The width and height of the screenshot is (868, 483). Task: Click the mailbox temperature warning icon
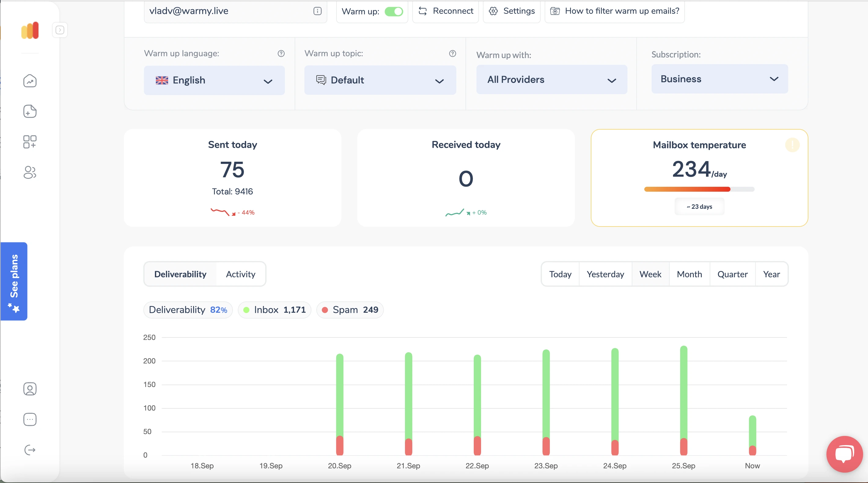point(793,145)
